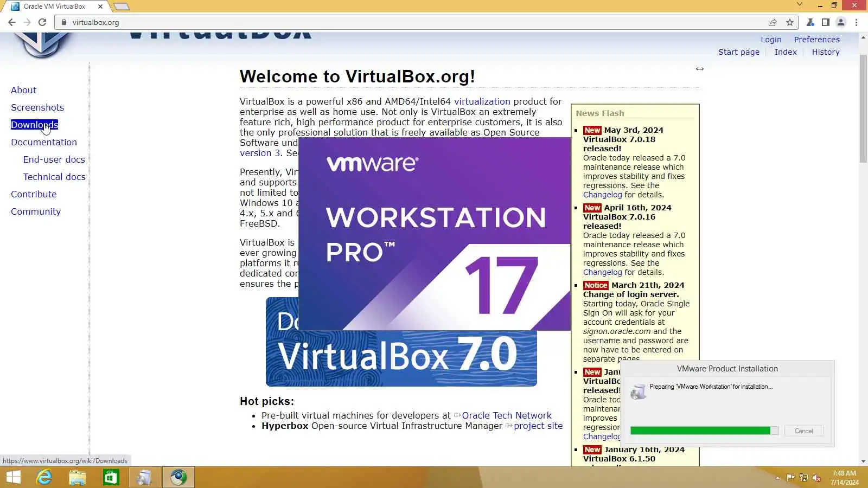Viewport: 868px width, 488px height.
Task: Select the Chromium browser taskbar icon
Action: pos(178,477)
